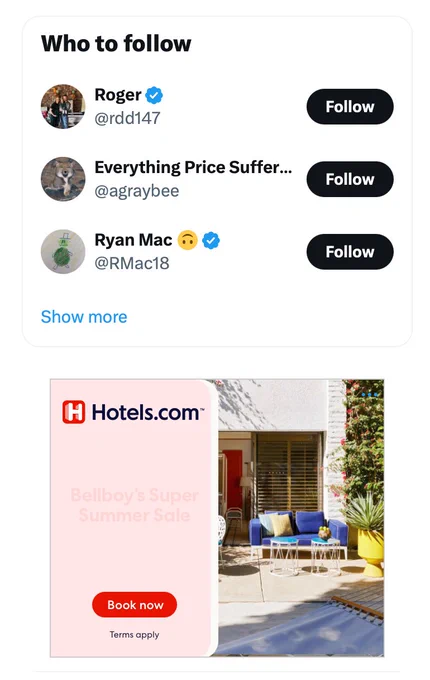Open Roger's profile by name
This screenshot has height=680, width=430.
118,95
